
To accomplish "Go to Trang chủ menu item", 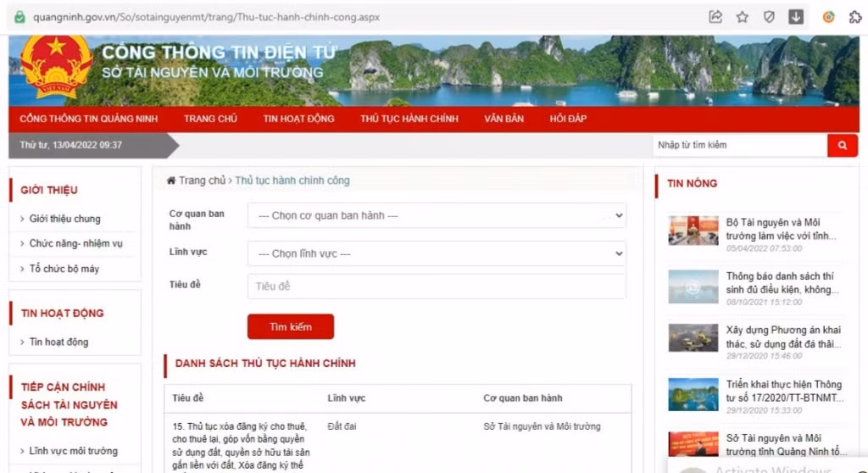I will coord(210,119).
